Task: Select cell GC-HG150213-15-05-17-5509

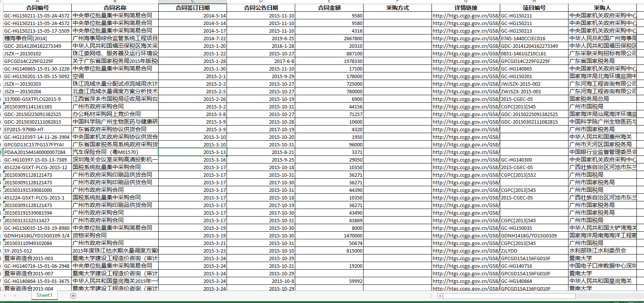Action: click(x=37, y=31)
